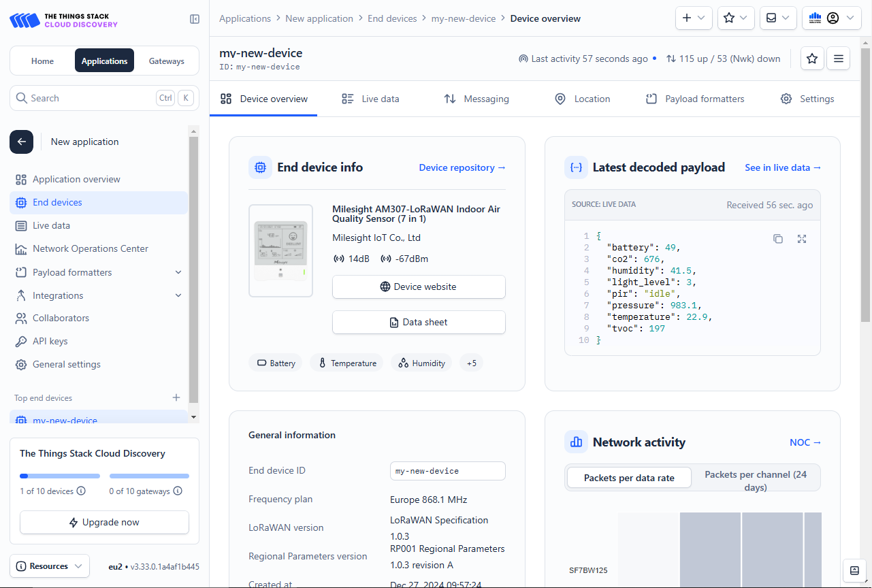Open the Payload formatters tab
Image resolution: width=872 pixels, height=588 pixels.
695,99
